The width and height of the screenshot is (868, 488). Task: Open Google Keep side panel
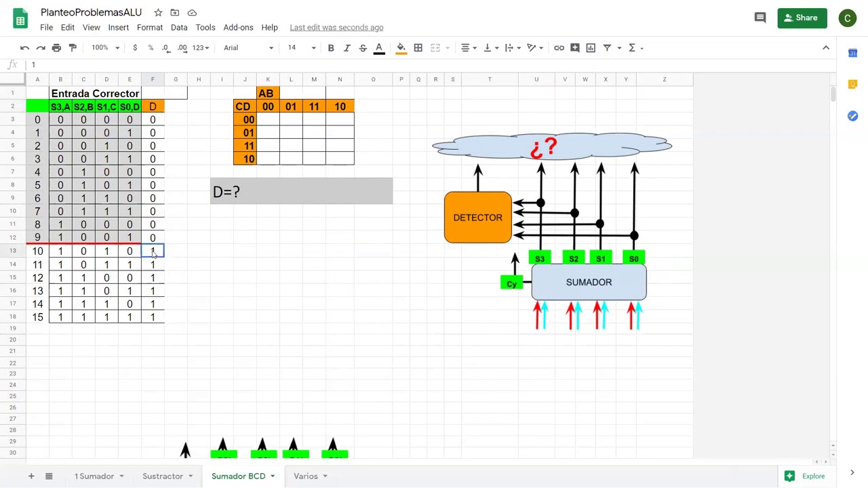tap(852, 84)
